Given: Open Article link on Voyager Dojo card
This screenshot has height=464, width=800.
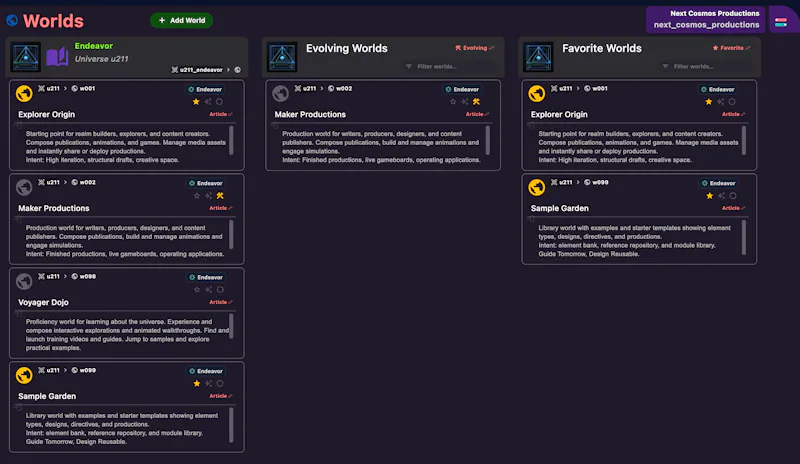Looking at the screenshot, I should (x=220, y=302).
